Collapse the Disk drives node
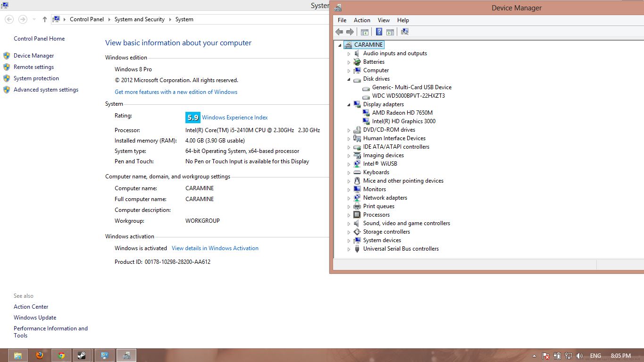Screen dimensions: 644x362 pos(349,79)
